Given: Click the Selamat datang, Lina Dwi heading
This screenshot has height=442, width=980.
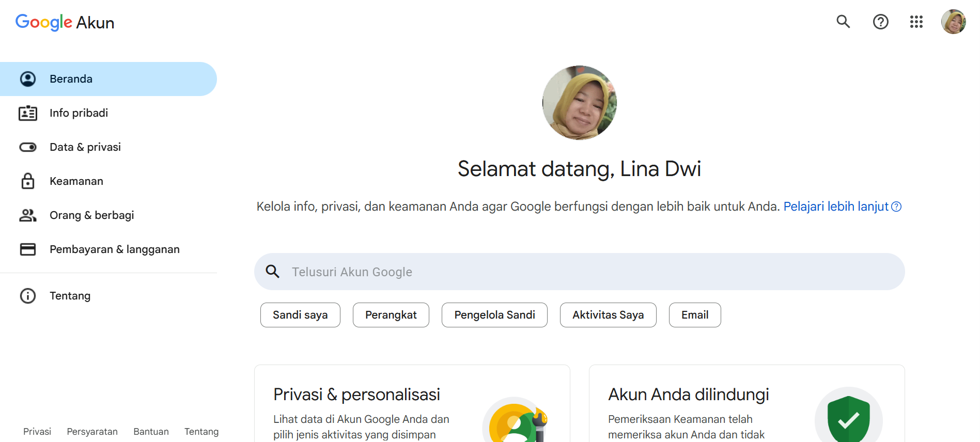Looking at the screenshot, I should (x=579, y=169).
